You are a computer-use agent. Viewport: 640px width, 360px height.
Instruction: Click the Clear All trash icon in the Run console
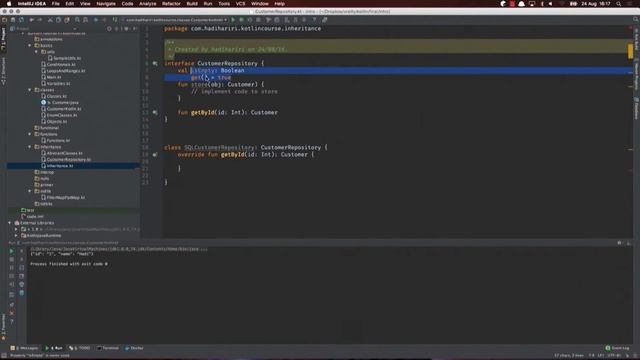point(22,293)
